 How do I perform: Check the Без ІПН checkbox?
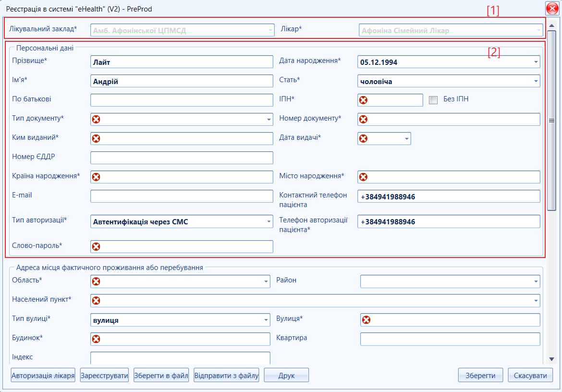click(433, 100)
